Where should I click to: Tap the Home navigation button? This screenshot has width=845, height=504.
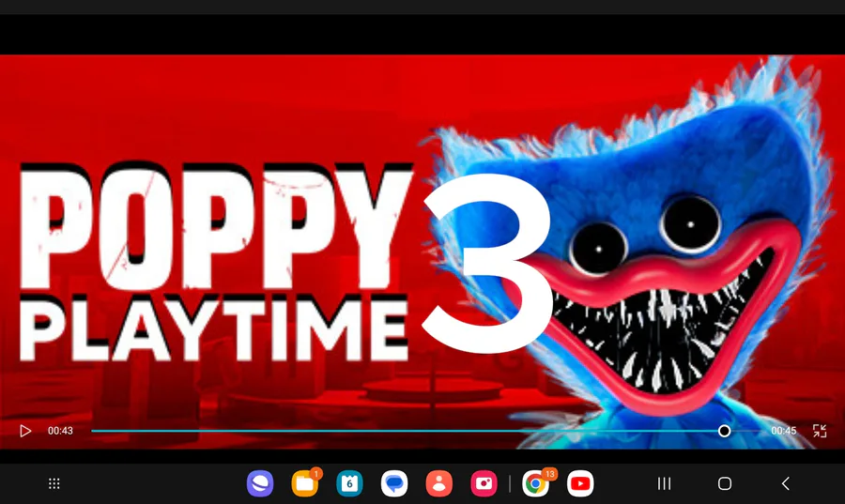pyautogui.click(x=725, y=483)
